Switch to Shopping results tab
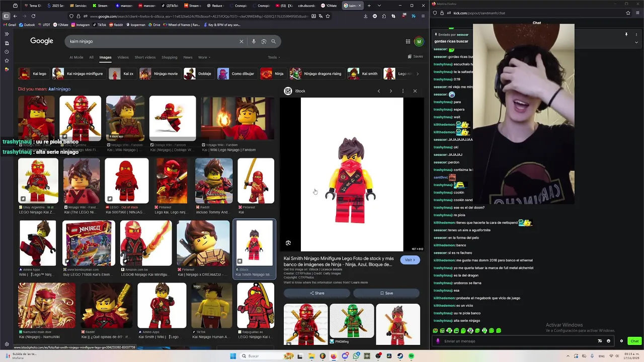644x362 pixels. [169, 57]
